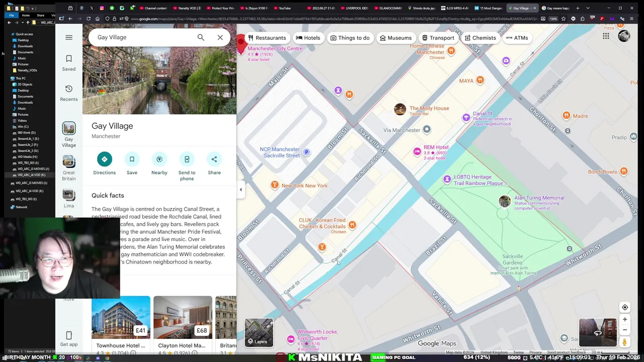This screenshot has width=644, height=362.
Task: Zoom out on the map
Action: point(625,330)
